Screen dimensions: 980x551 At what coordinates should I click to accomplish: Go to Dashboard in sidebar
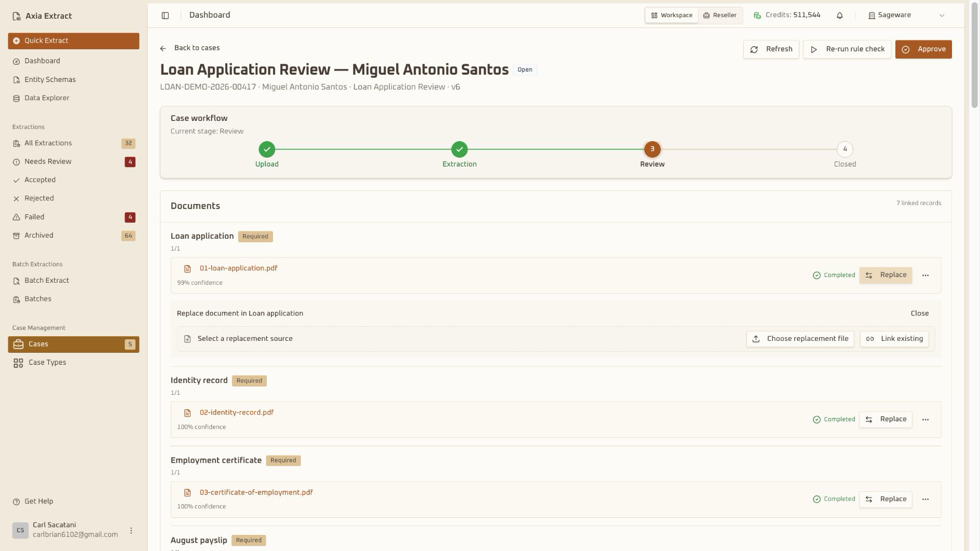(x=74, y=61)
